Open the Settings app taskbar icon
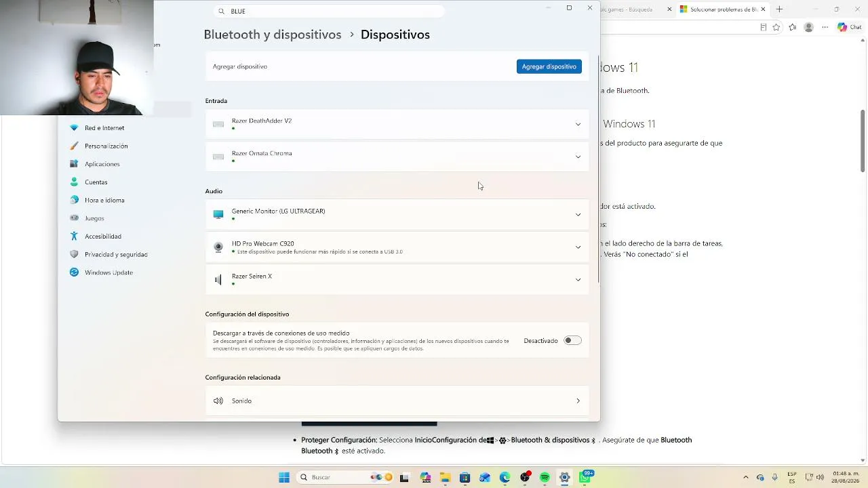 tap(564, 477)
